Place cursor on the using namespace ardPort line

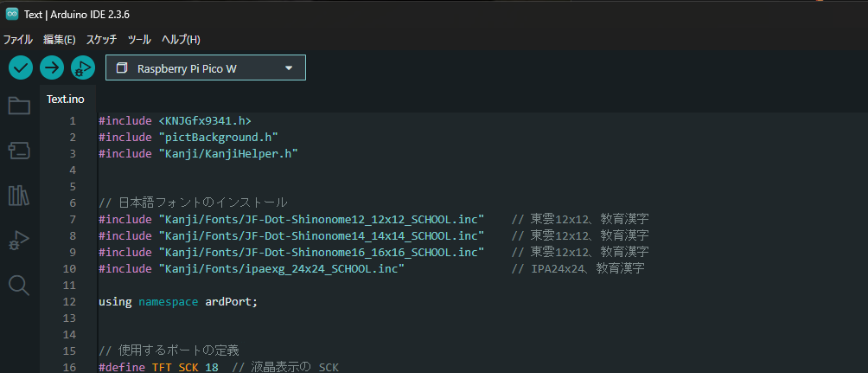coord(178,302)
